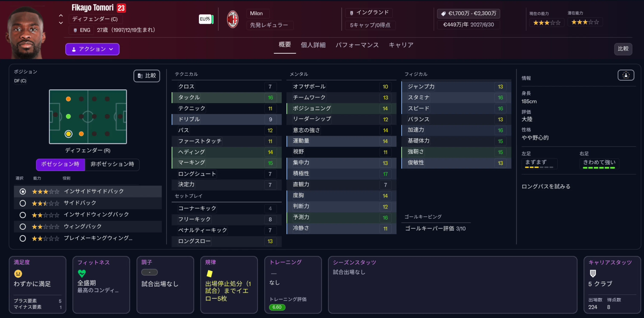Click the 5キャップ/0得点 international record
The width and height of the screenshot is (644, 318).
click(x=370, y=25)
